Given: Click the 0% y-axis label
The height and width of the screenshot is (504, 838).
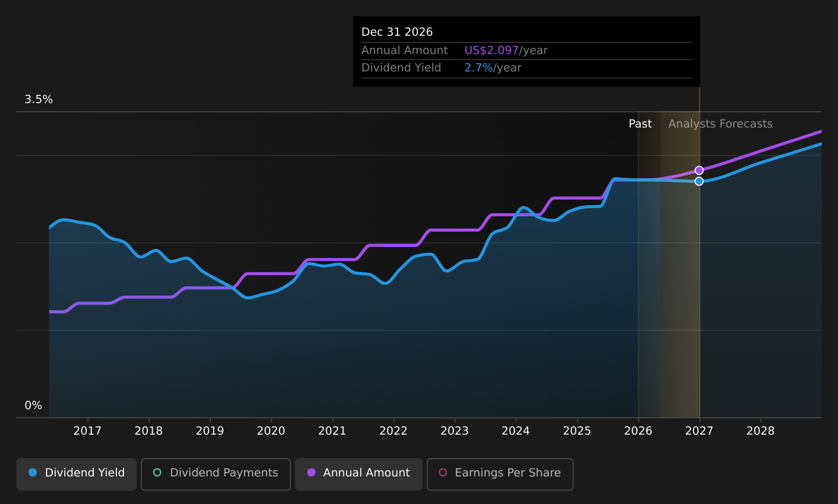Looking at the screenshot, I should pyautogui.click(x=34, y=406).
